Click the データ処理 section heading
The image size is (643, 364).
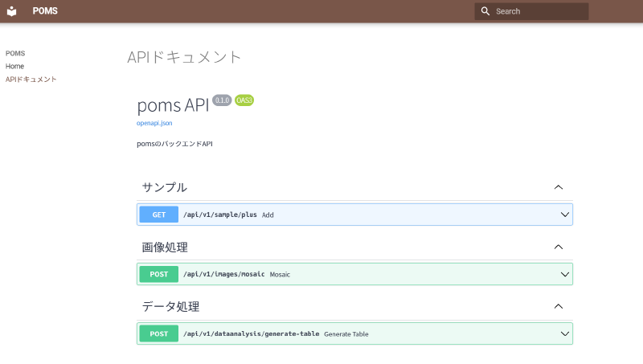click(170, 307)
